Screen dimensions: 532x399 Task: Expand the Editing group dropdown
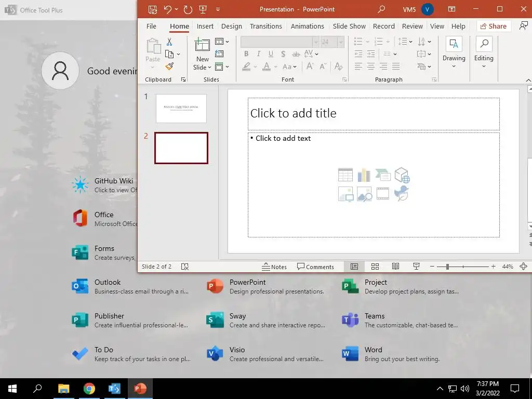coord(484,66)
